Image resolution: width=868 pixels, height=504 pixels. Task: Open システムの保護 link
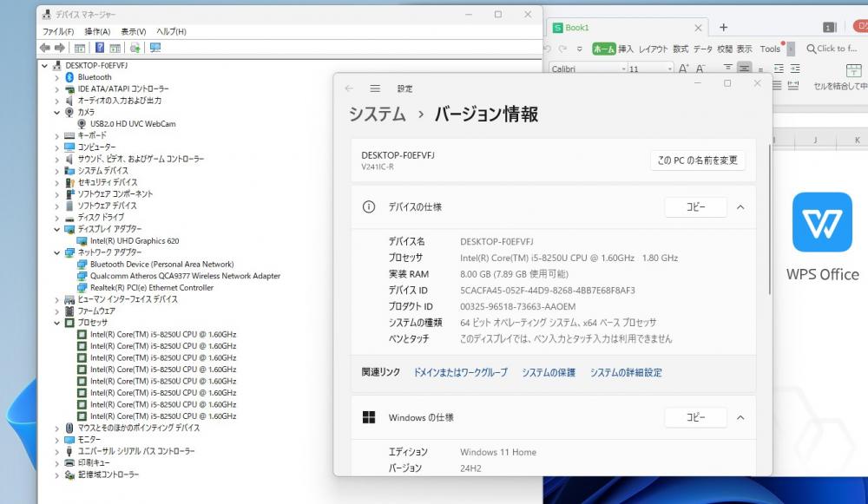pyautogui.click(x=549, y=372)
